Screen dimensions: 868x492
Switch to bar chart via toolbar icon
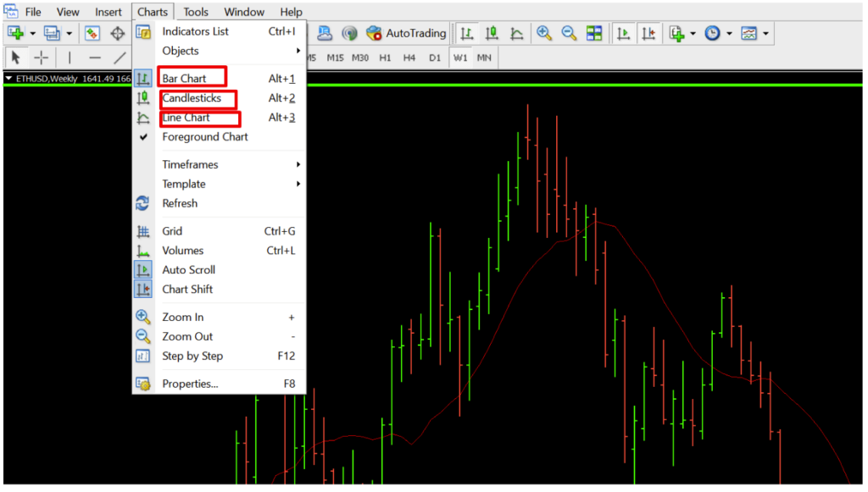tap(467, 33)
